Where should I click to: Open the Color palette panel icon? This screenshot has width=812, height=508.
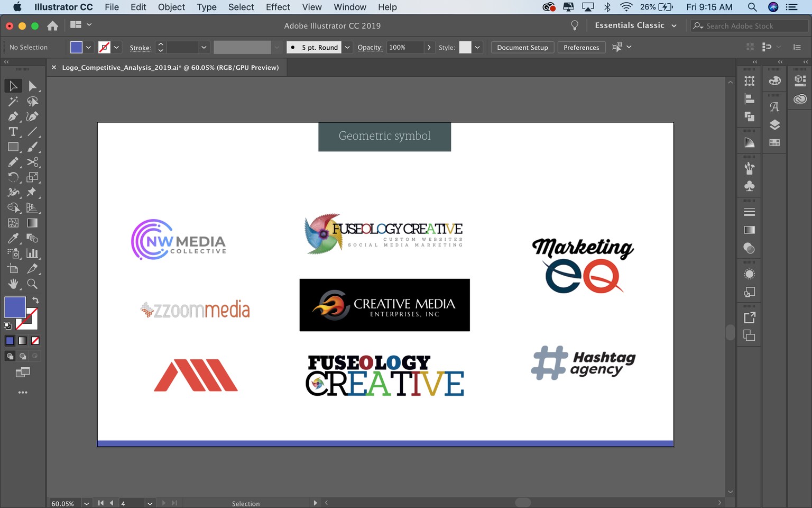coord(774,81)
